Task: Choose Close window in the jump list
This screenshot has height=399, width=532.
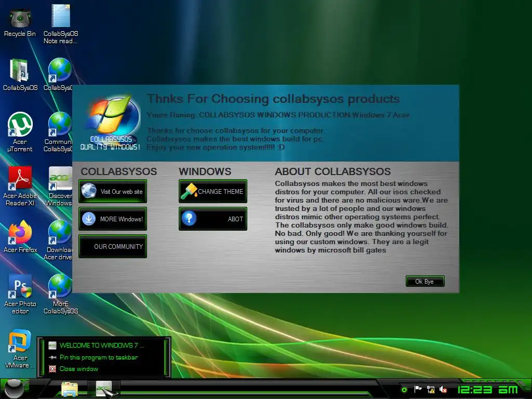Action: pos(79,369)
